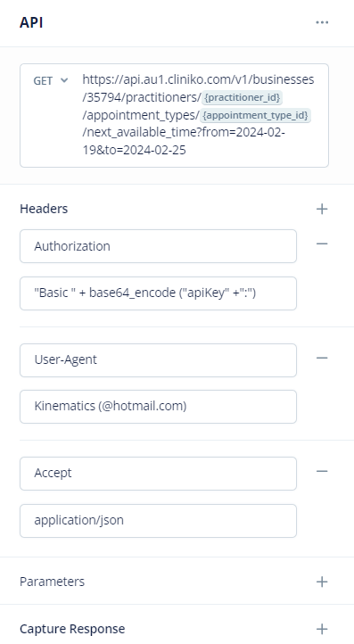Remove the User-Agent header with minus icon

pyautogui.click(x=322, y=359)
